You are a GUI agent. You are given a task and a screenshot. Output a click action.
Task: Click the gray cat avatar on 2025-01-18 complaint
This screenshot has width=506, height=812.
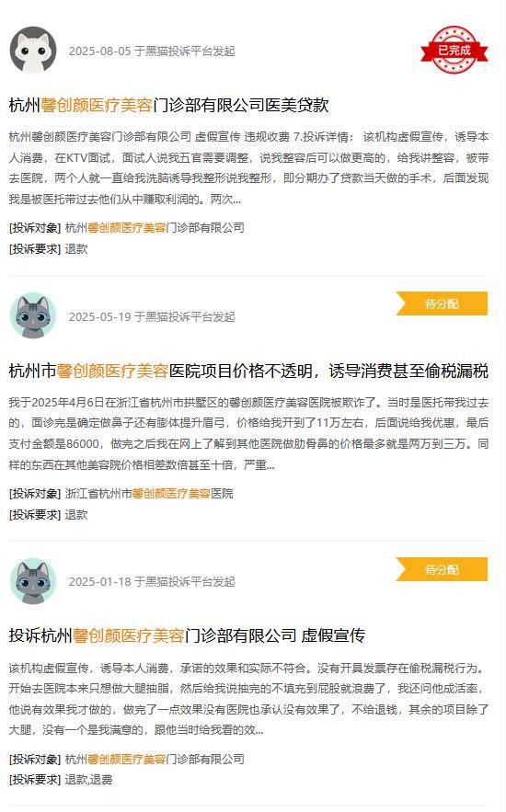coord(33,581)
